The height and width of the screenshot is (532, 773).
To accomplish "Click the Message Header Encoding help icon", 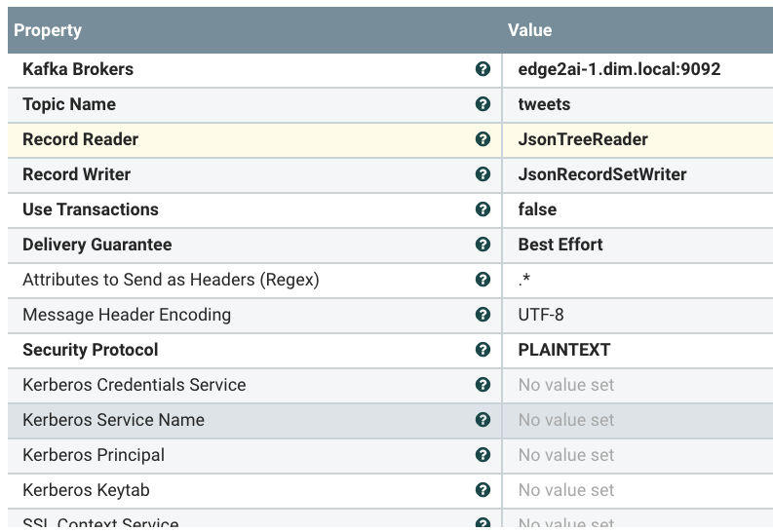I will [x=482, y=315].
